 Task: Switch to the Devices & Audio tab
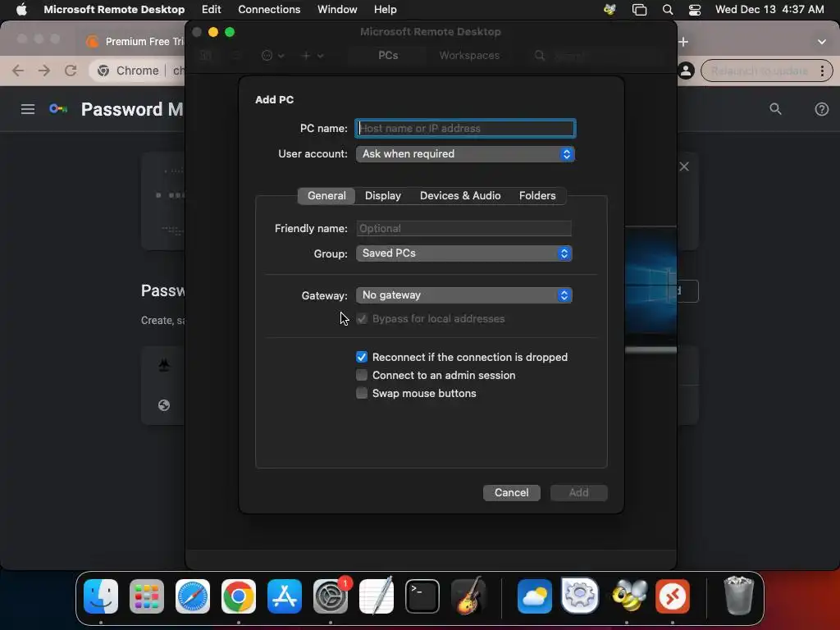tap(460, 195)
